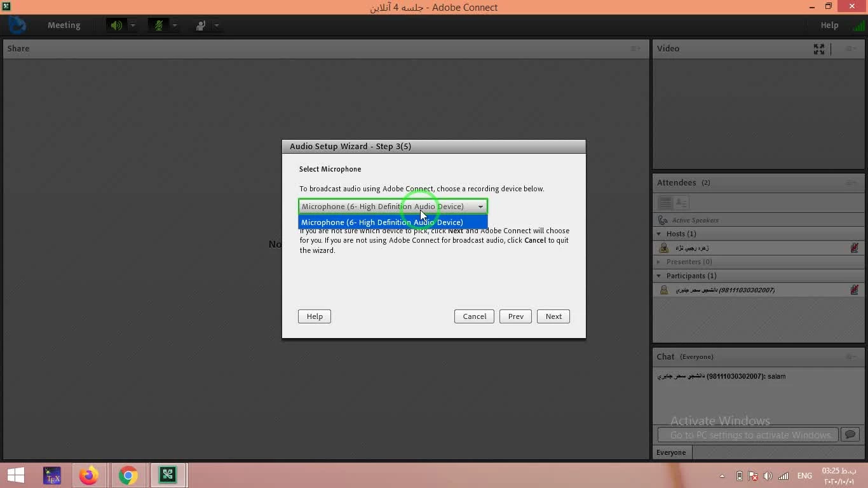
Task: Click the network signal tray icon
Action: pyautogui.click(x=783, y=476)
